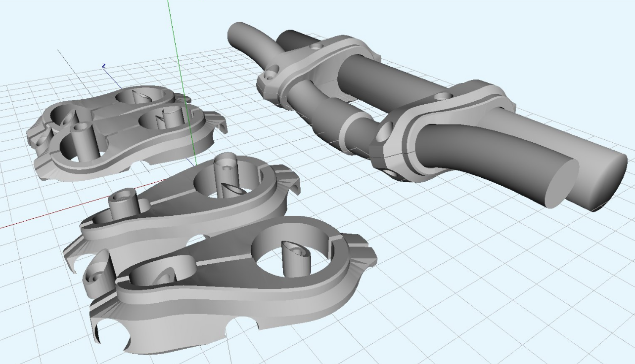Select the flat end face of the curved tube
This screenshot has height=364, width=635.
tap(561, 183)
